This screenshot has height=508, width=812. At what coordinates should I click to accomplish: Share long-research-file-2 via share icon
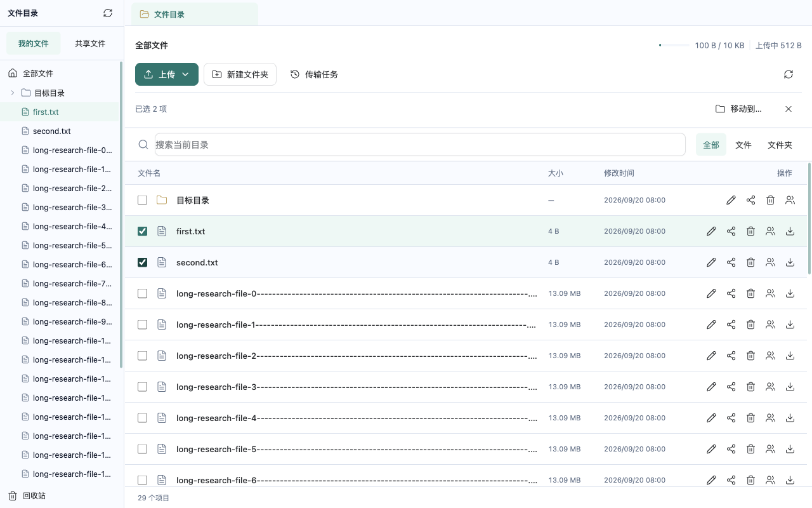[731, 356]
